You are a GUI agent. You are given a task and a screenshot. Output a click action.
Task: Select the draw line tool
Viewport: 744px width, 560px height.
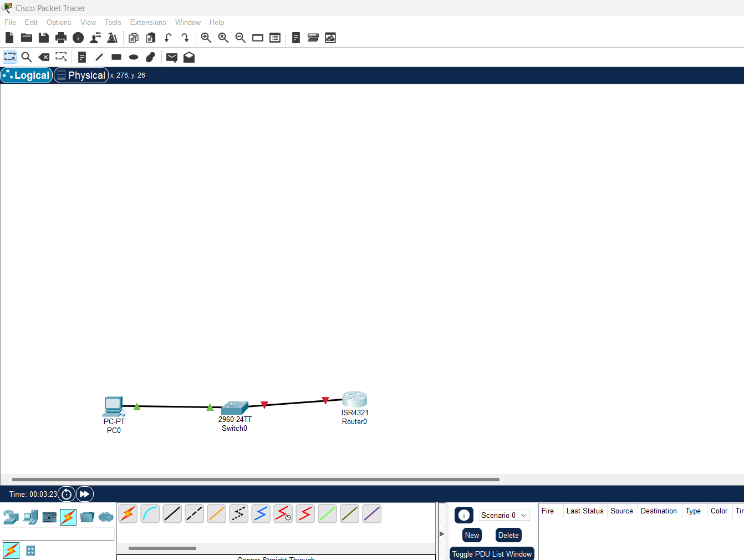pyautogui.click(x=99, y=57)
